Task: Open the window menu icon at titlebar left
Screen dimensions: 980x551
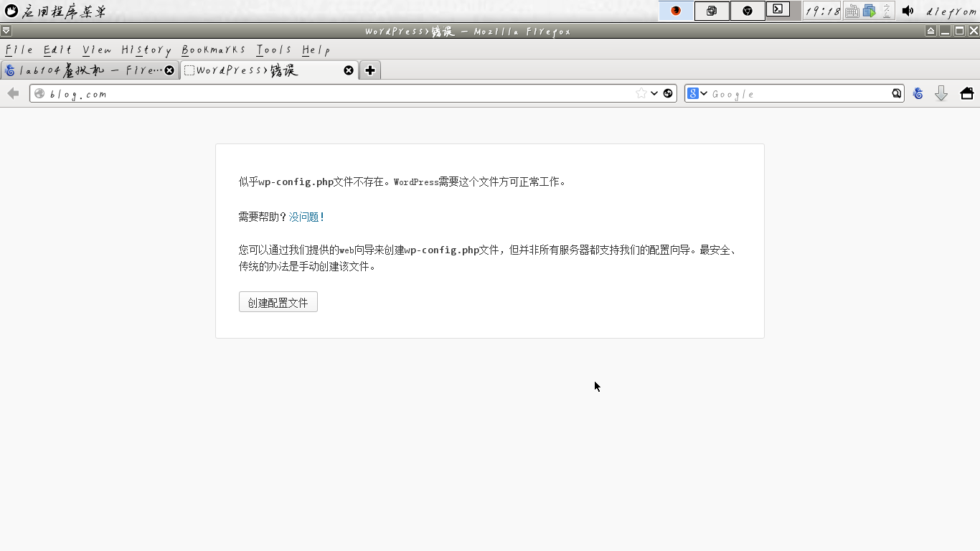Action: click(x=6, y=31)
